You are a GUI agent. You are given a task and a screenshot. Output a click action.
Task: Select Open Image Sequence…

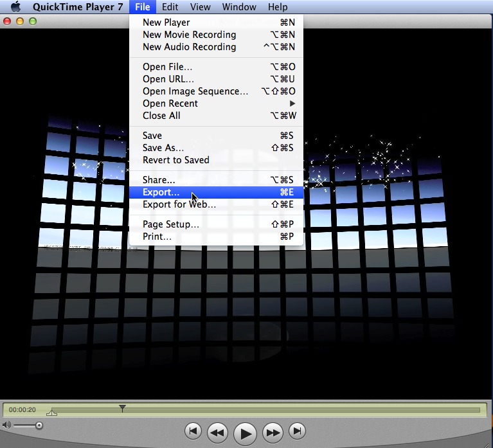point(217,91)
